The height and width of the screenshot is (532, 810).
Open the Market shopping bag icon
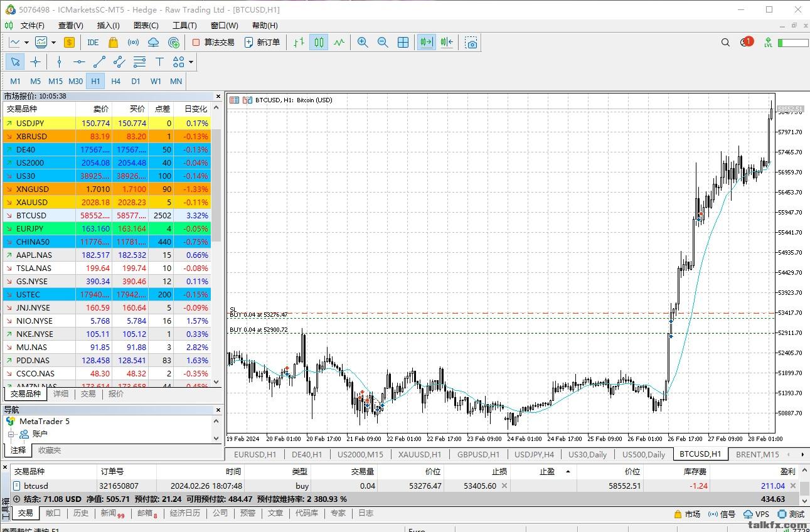[x=113, y=42]
